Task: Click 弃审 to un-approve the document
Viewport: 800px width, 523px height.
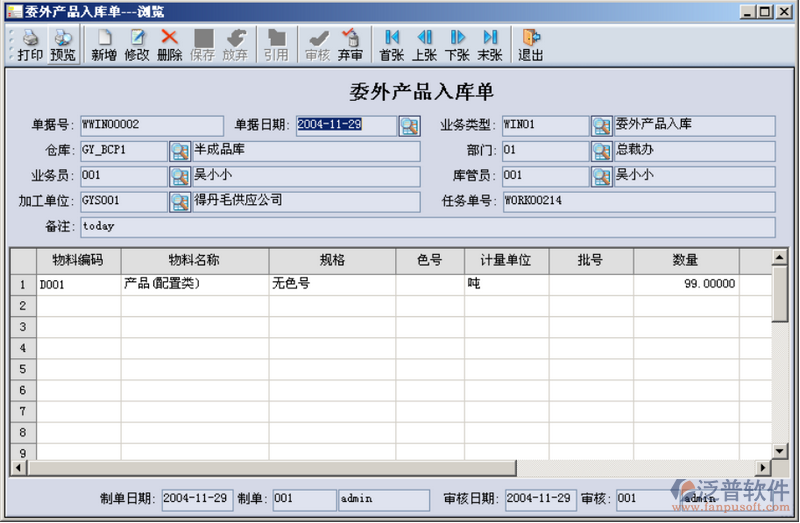Action: 350,45
